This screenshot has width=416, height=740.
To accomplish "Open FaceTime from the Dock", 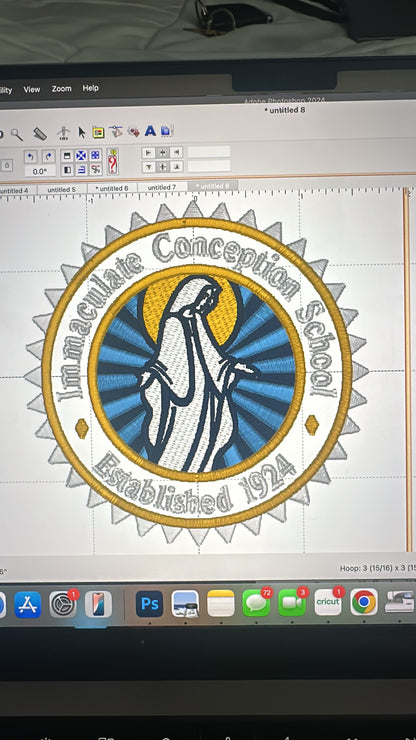I will pyautogui.click(x=292, y=603).
